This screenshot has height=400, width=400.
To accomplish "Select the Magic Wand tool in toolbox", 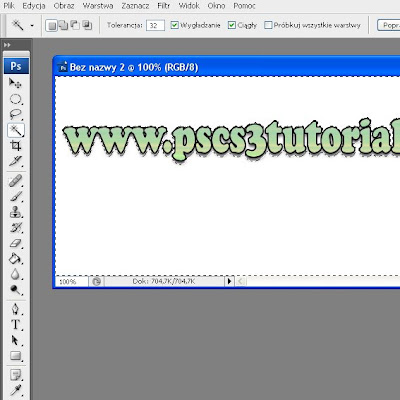I will point(16,130).
